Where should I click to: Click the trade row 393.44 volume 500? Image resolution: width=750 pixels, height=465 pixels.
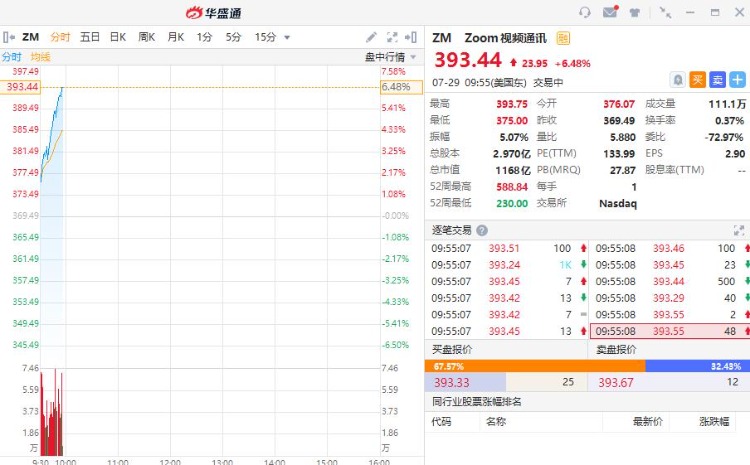coord(670,281)
